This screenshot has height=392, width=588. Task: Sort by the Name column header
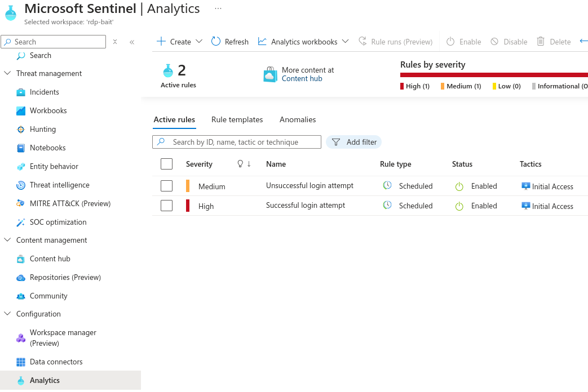276,164
